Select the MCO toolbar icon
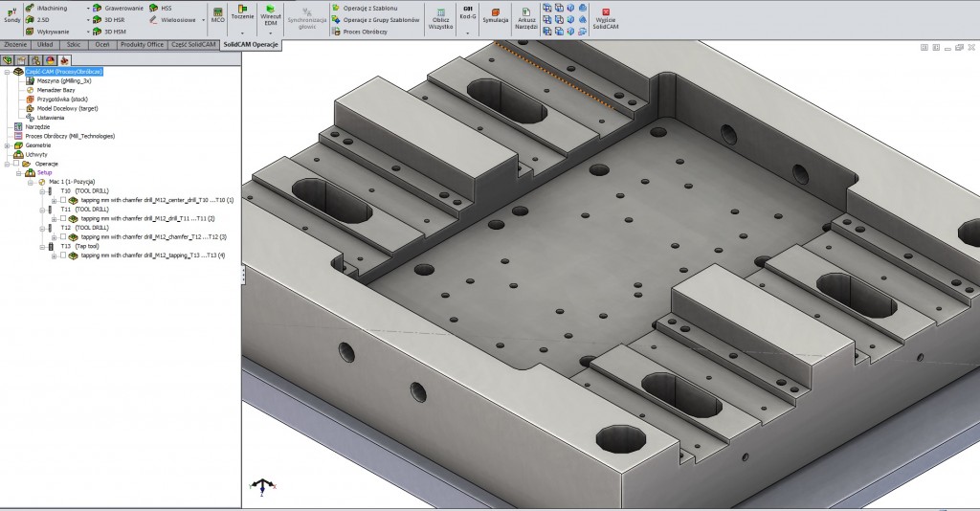 tap(217, 13)
